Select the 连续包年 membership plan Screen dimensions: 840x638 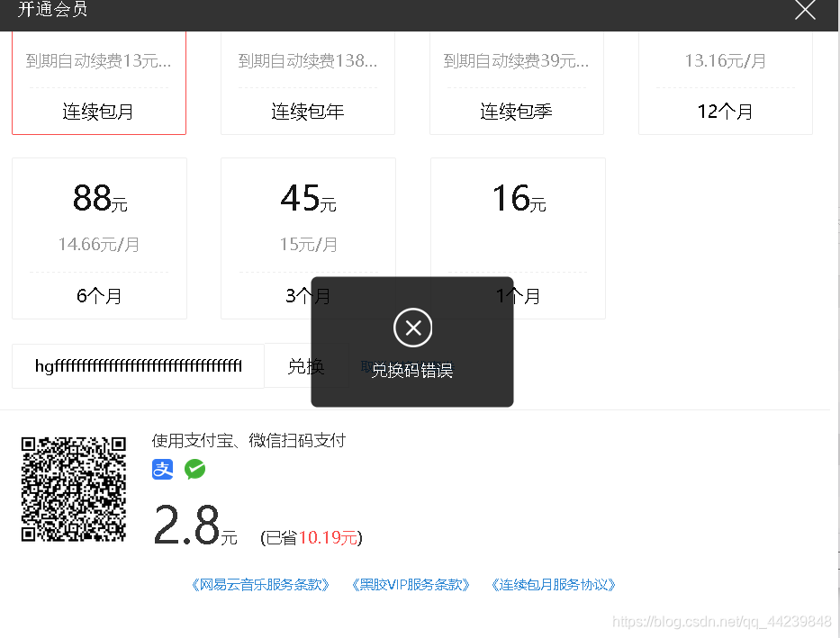click(x=308, y=83)
